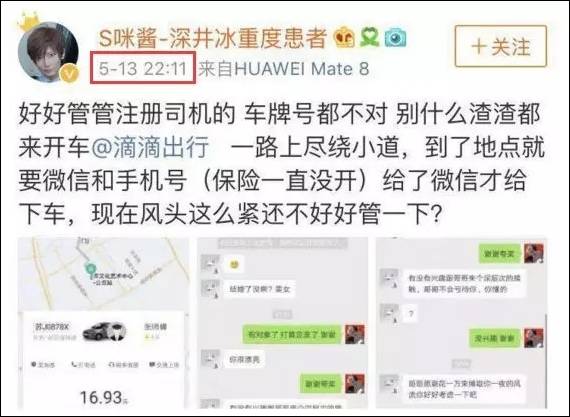Click the crown membership badge icon
This screenshot has height=417, width=570.
[x=344, y=37]
